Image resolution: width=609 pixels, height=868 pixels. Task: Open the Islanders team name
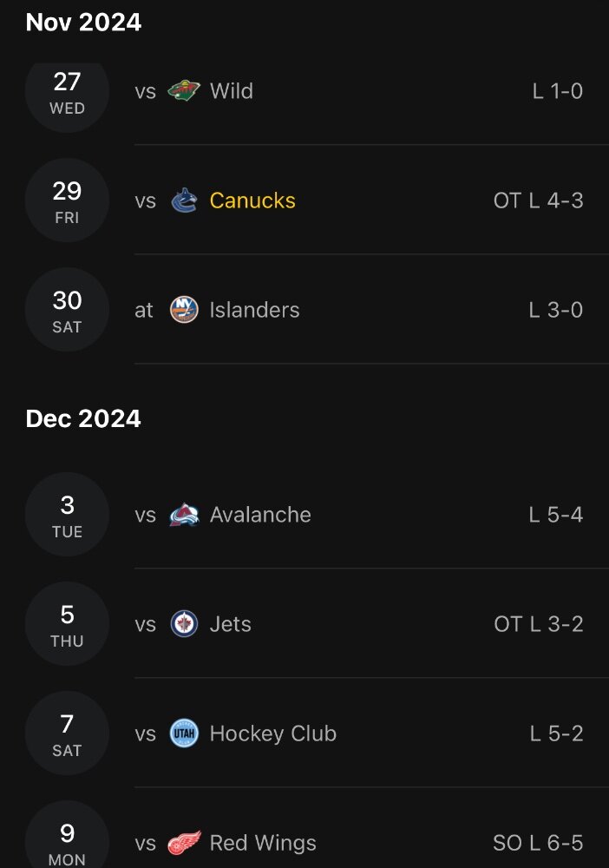[x=254, y=310]
